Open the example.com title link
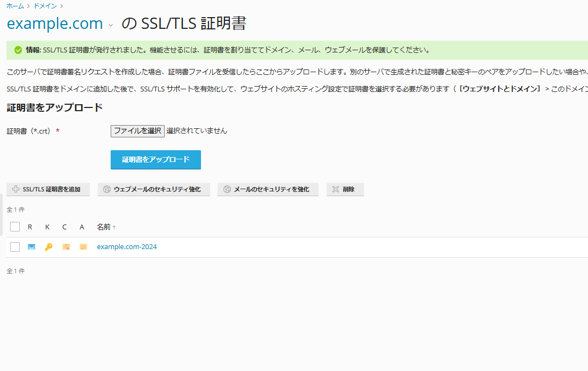 (55, 24)
